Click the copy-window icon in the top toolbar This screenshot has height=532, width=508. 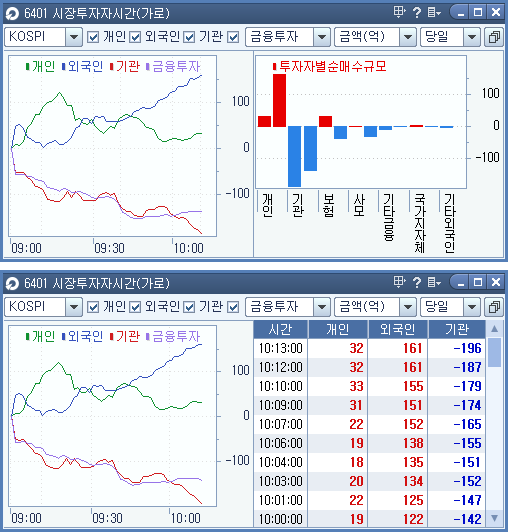494,37
